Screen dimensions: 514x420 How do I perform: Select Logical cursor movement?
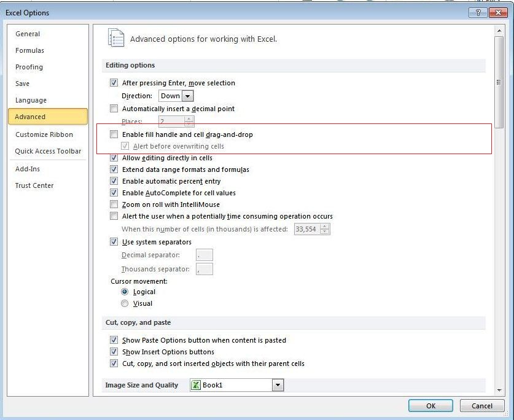125,292
